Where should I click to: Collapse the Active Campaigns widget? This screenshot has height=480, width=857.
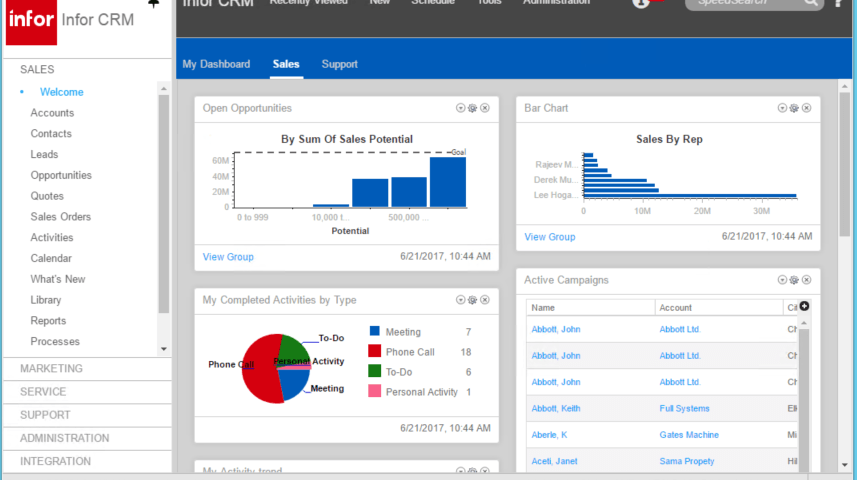point(782,280)
